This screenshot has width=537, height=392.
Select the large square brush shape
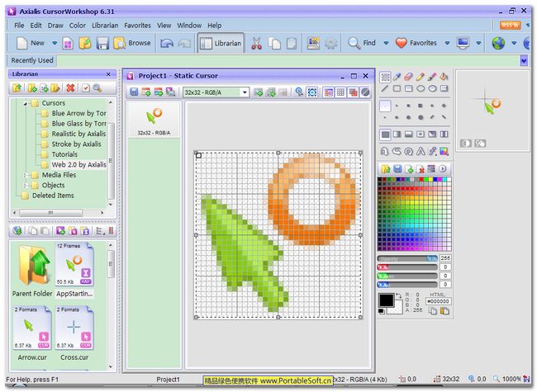pyautogui.click(x=421, y=106)
